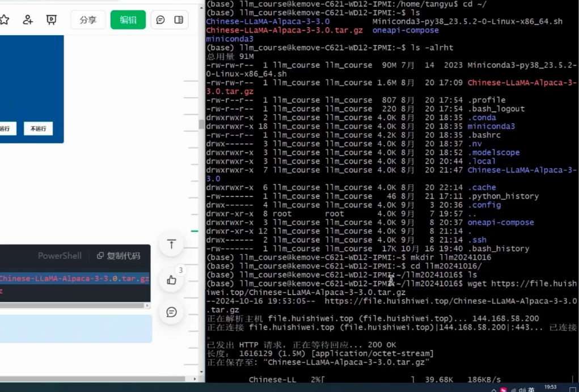Toggle the side panel layout icon
Screen dimensions: 579x392
pos(179,20)
